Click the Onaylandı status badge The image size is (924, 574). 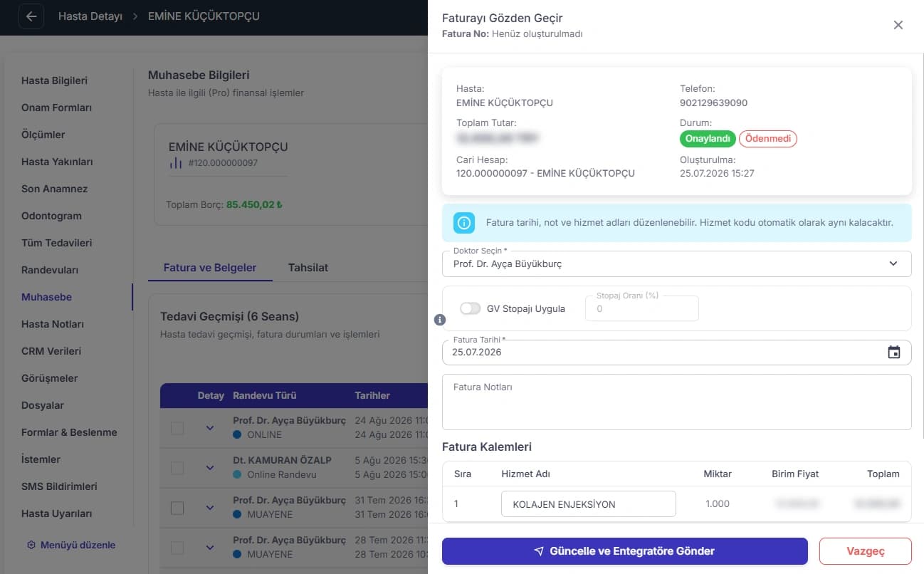click(708, 139)
